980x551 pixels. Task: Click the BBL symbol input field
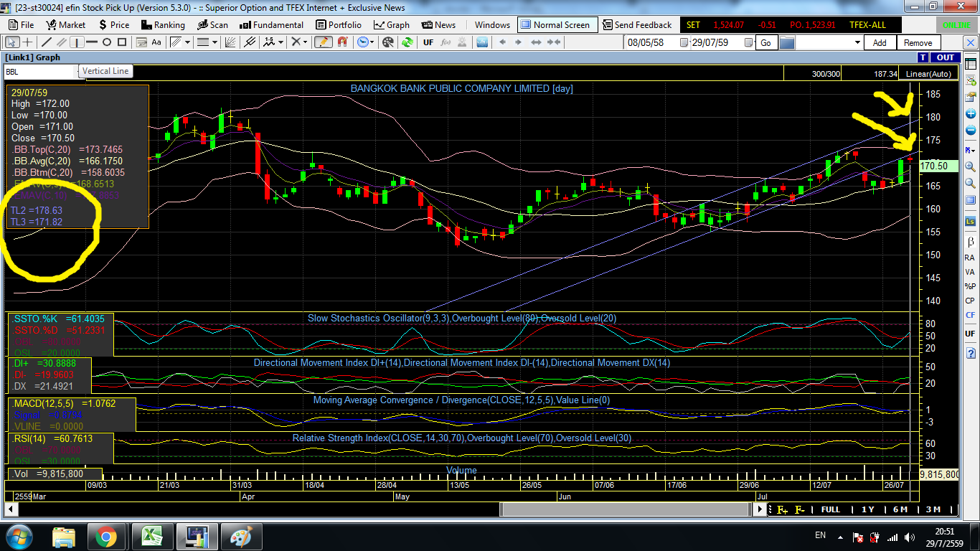pos(40,72)
